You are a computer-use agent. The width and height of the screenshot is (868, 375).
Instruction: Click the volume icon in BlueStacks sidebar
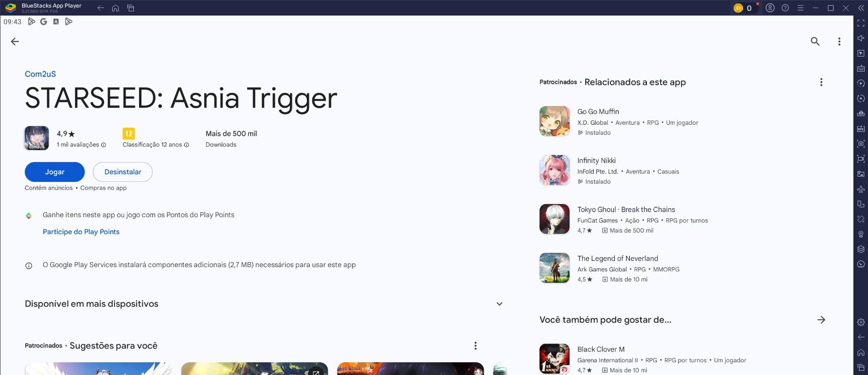pyautogui.click(x=861, y=38)
